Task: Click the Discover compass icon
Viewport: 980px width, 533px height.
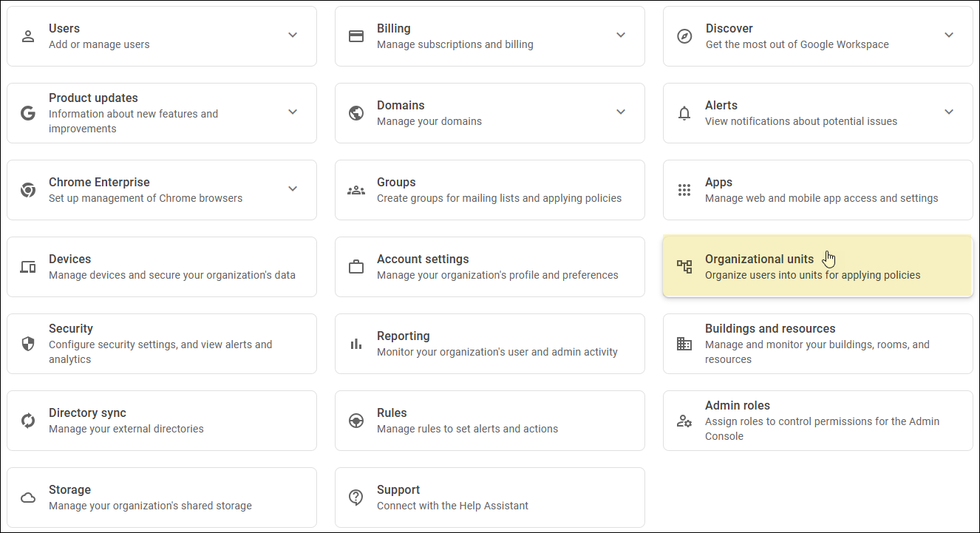Action: tap(684, 36)
